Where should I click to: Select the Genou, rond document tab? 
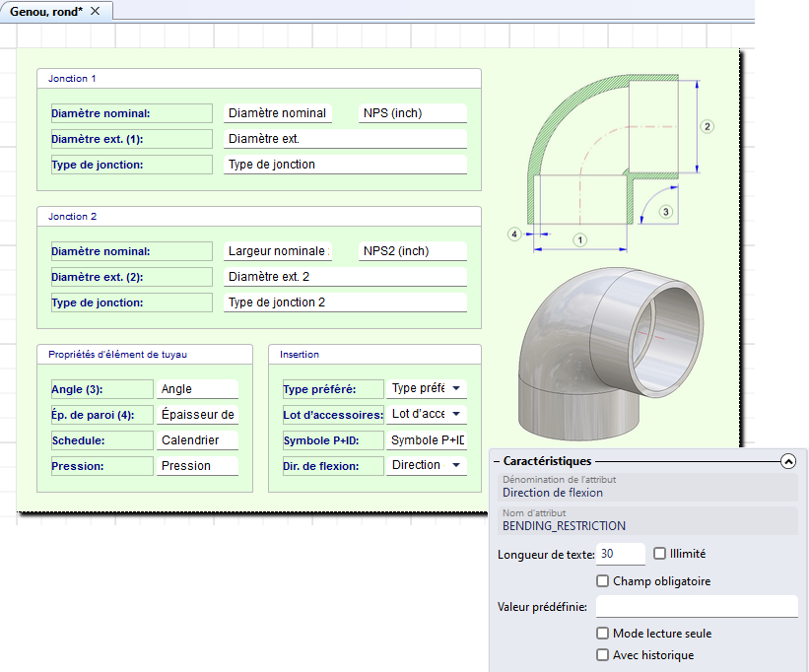[47, 11]
